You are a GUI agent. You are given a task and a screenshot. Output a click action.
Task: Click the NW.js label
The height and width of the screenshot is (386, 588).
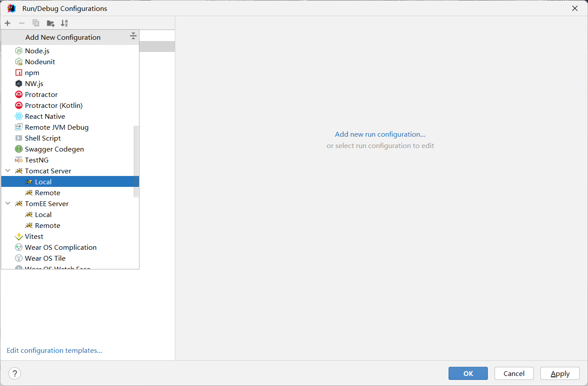[x=34, y=83]
